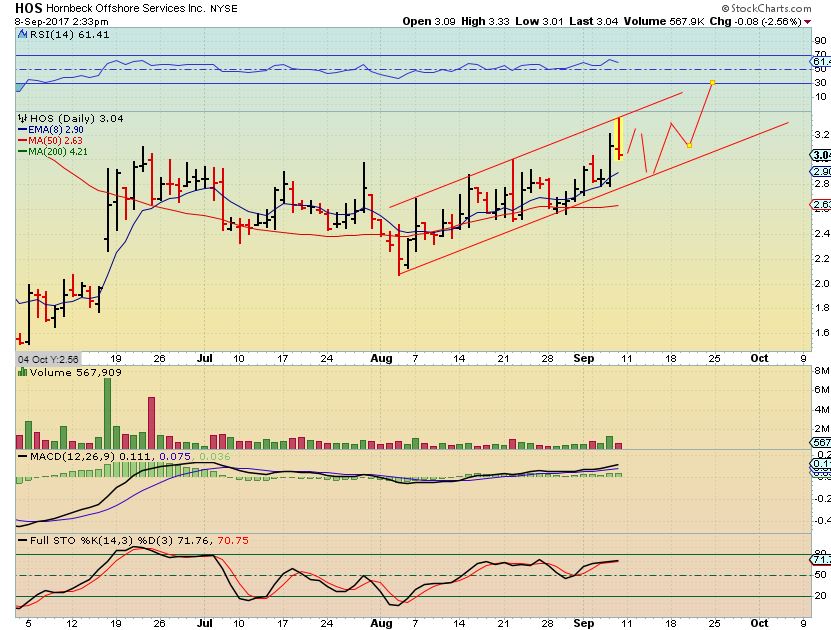Viewport: 831px width, 630px height.
Task: Click Jul on the price panel date axis
Action: (205, 358)
